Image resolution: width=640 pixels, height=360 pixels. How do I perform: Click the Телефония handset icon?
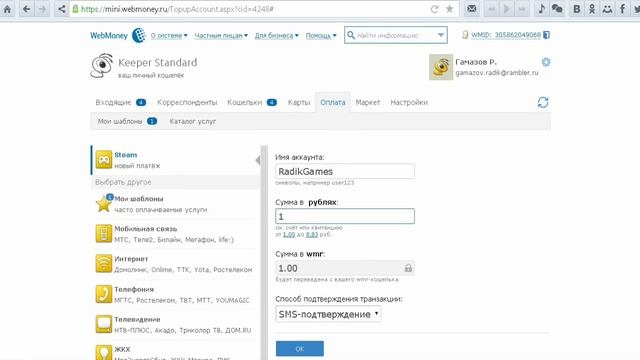click(104, 294)
